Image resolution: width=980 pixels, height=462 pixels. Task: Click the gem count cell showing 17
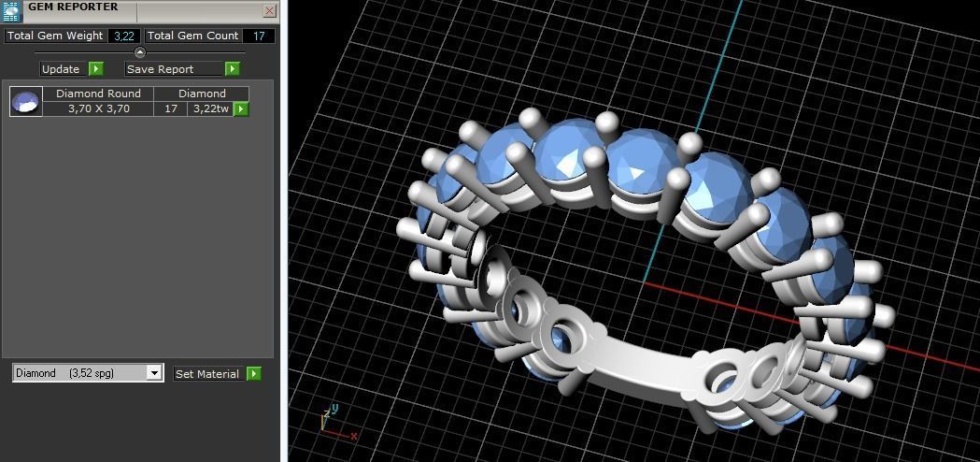click(x=171, y=108)
